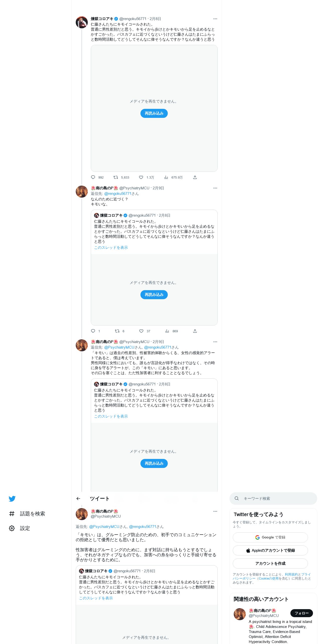Like the first tweet with 1.3万 likes
The width and height of the screenshot is (322, 644).
[x=141, y=177]
